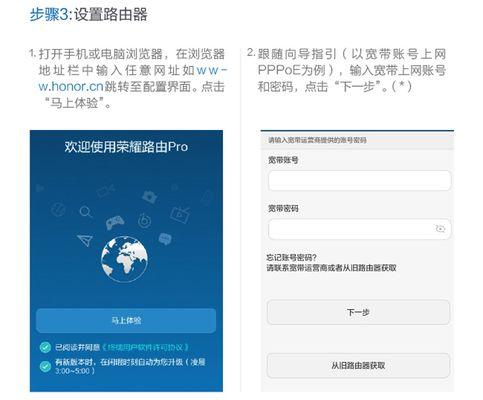This screenshot has height=400, width=483.
Task: Click the circular b icon near the globe
Action: pyautogui.click(x=145, y=220)
